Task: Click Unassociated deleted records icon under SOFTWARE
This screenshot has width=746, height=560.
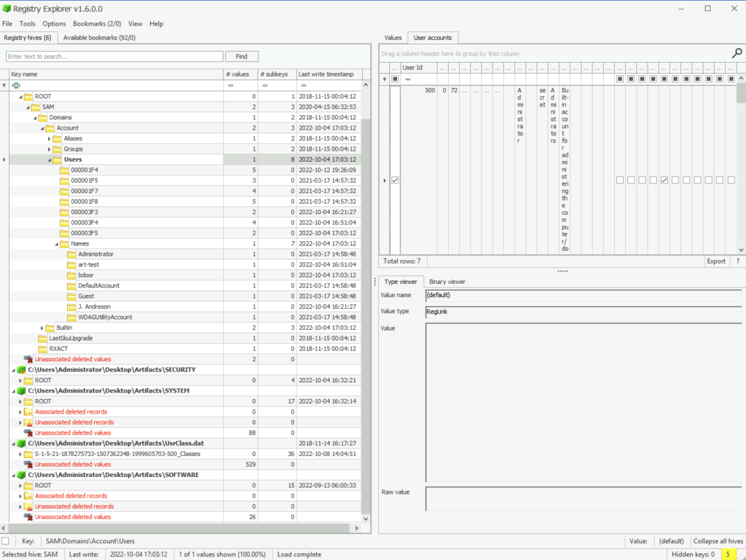Action: click(28, 507)
